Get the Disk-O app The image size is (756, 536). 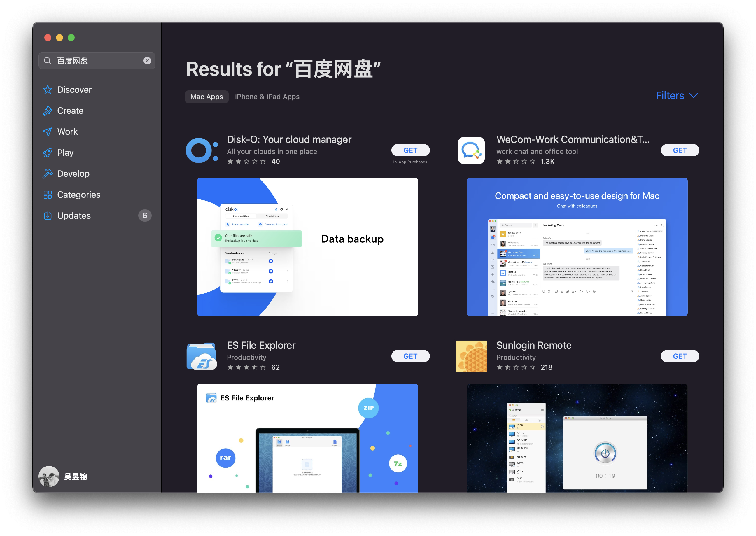[410, 150]
